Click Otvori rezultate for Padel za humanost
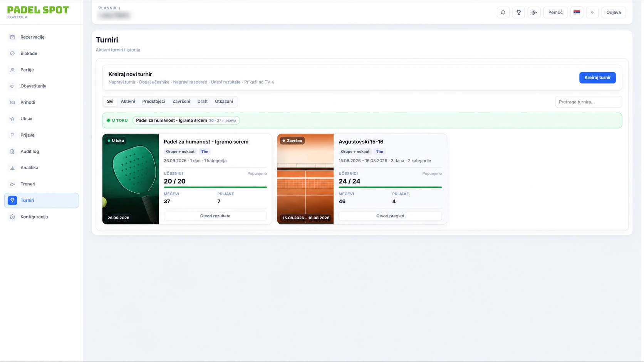The image size is (644, 362). click(x=215, y=216)
